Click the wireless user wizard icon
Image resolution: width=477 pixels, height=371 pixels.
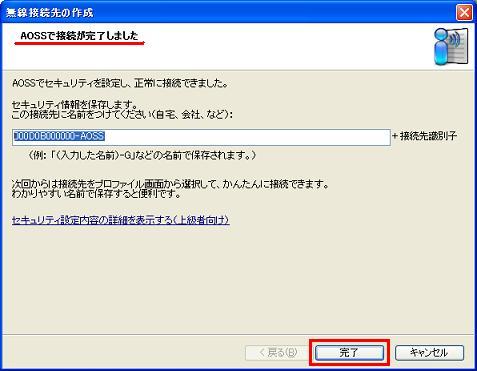click(451, 46)
